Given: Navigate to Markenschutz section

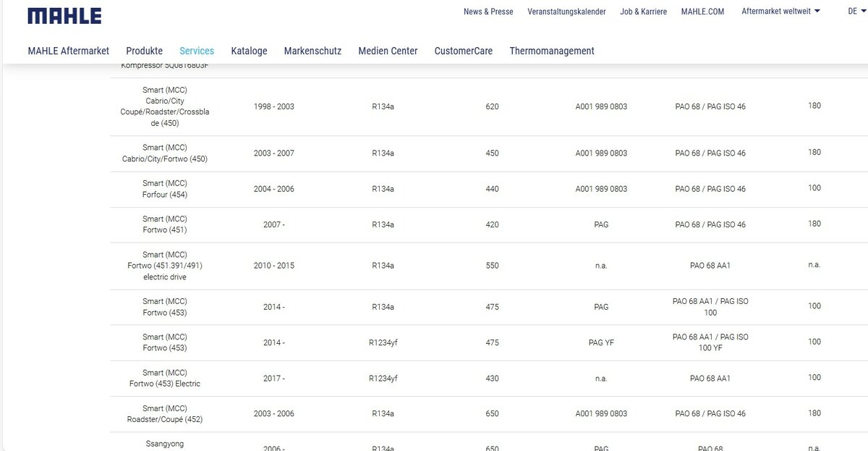Looking at the screenshot, I should [312, 51].
